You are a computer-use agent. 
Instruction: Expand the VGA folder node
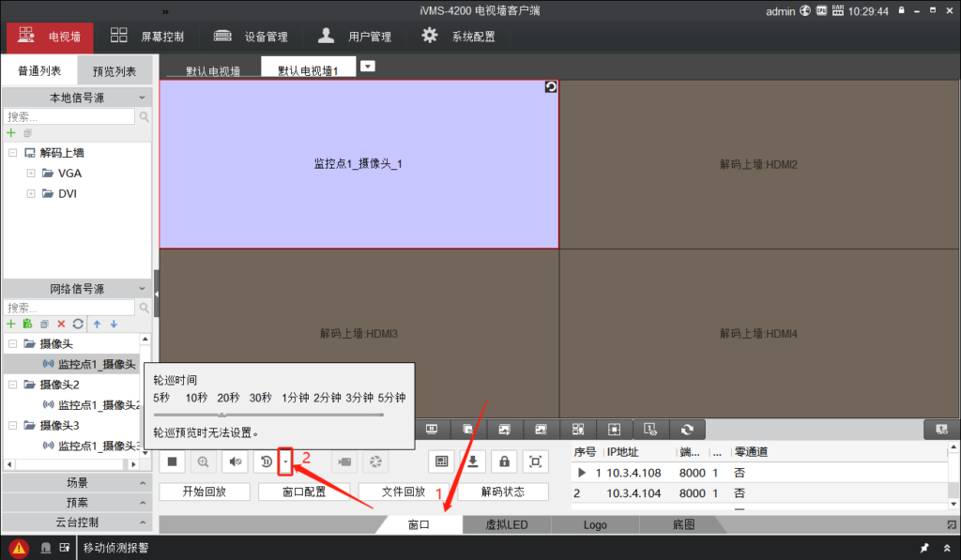pos(31,174)
